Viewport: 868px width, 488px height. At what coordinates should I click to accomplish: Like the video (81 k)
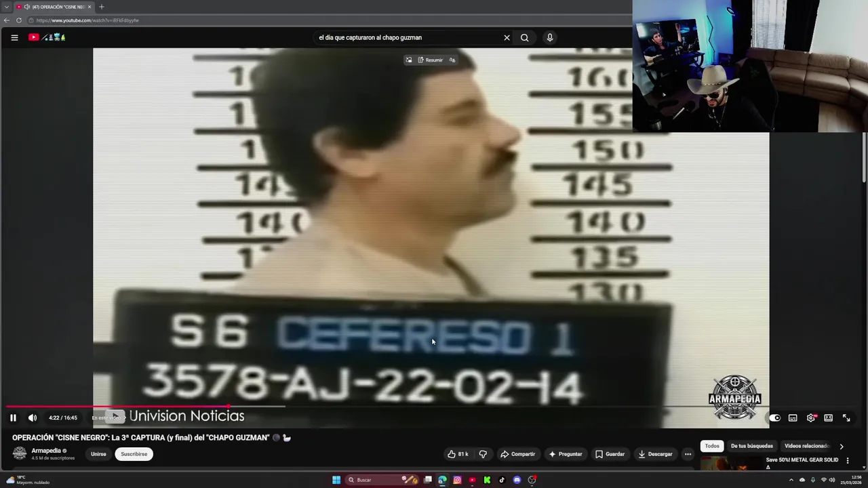pos(458,454)
